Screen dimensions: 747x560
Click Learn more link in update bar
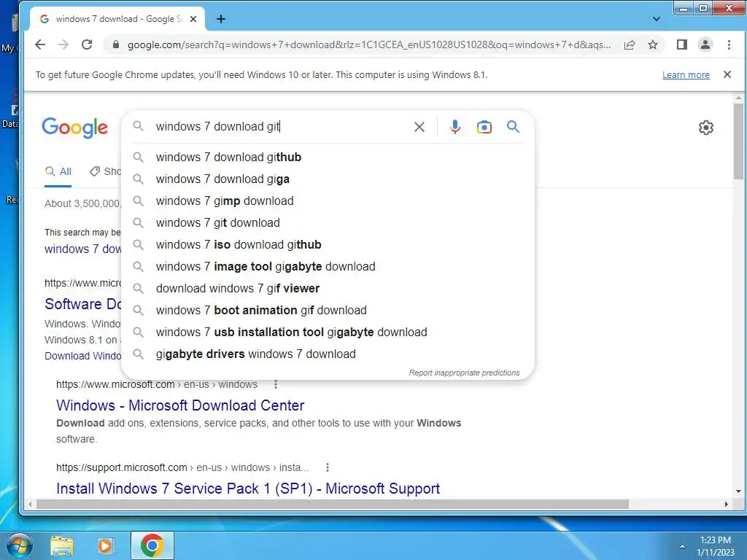[686, 75]
